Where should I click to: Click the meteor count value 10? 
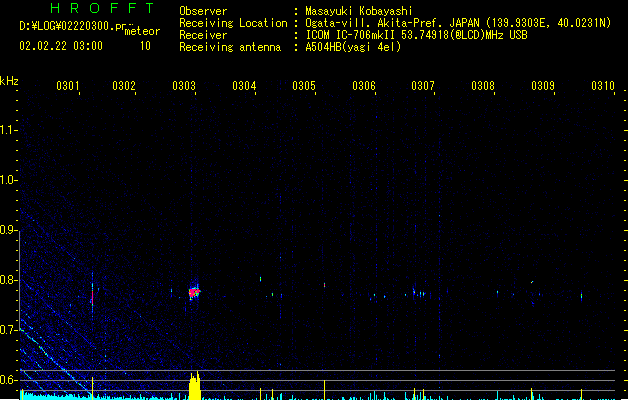click(145, 46)
